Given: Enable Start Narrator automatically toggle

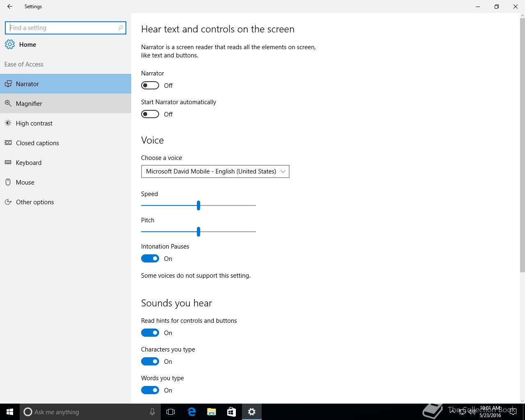Looking at the screenshot, I should click(150, 114).
